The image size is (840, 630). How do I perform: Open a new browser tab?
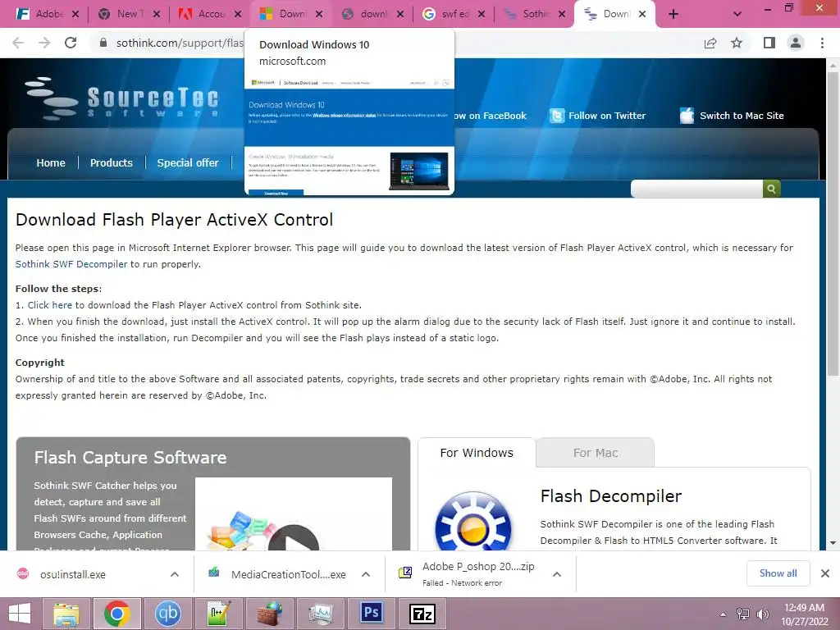(x=673, y=14)
